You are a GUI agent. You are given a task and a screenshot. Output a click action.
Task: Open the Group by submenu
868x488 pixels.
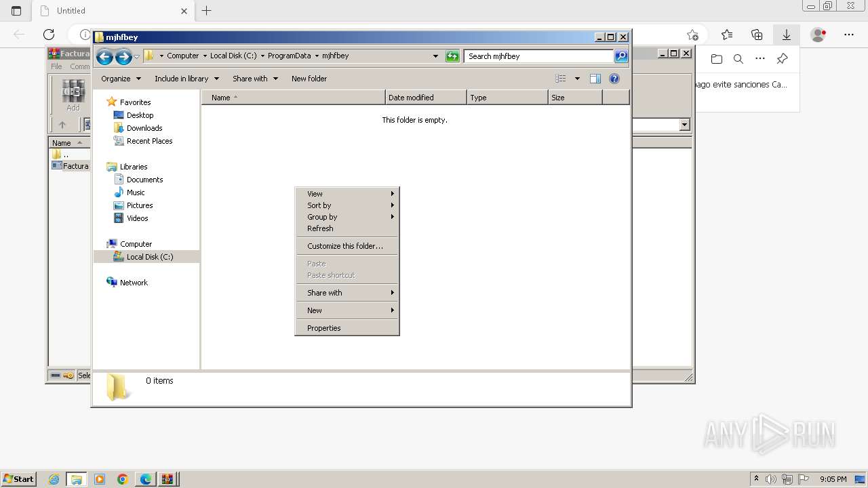[347, 217]
